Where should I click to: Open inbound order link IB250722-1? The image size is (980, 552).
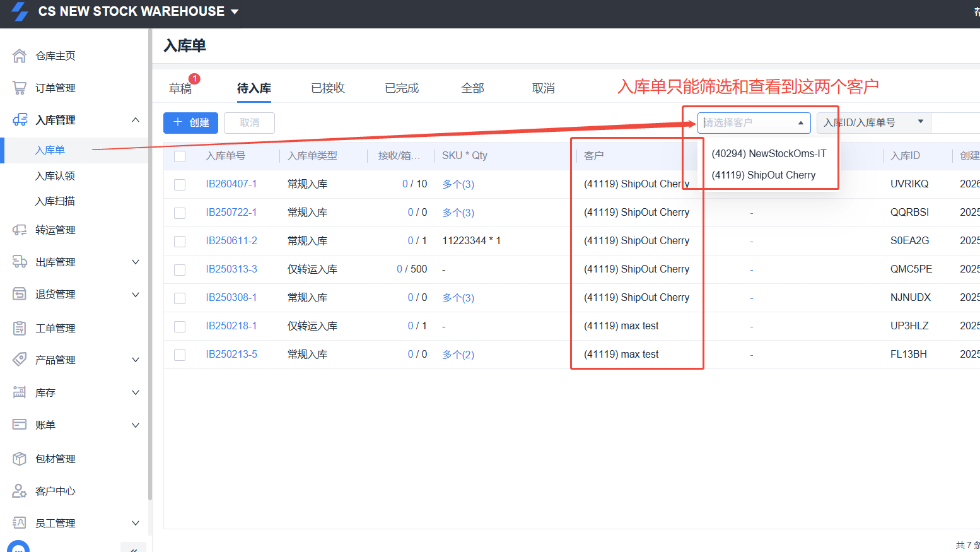231,213
